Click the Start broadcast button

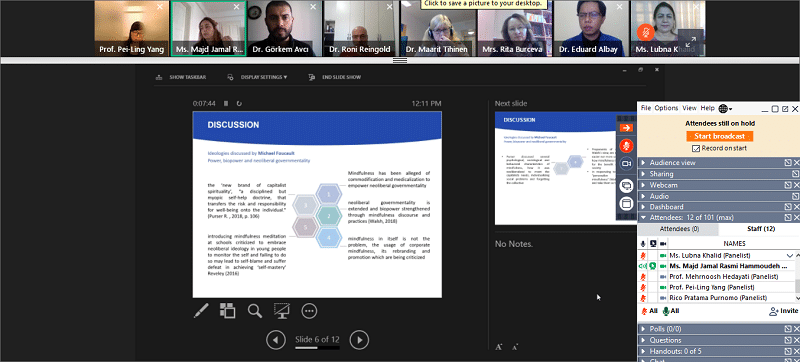[719, 137]
